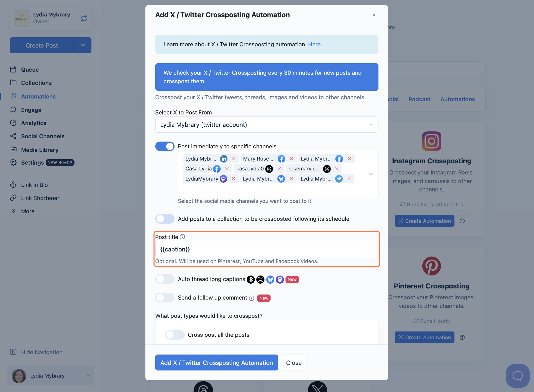Remove the Mary Rose Facebook channel
Image resolution: width=534 pixels, height=392 pixels.
click(292, 159)
